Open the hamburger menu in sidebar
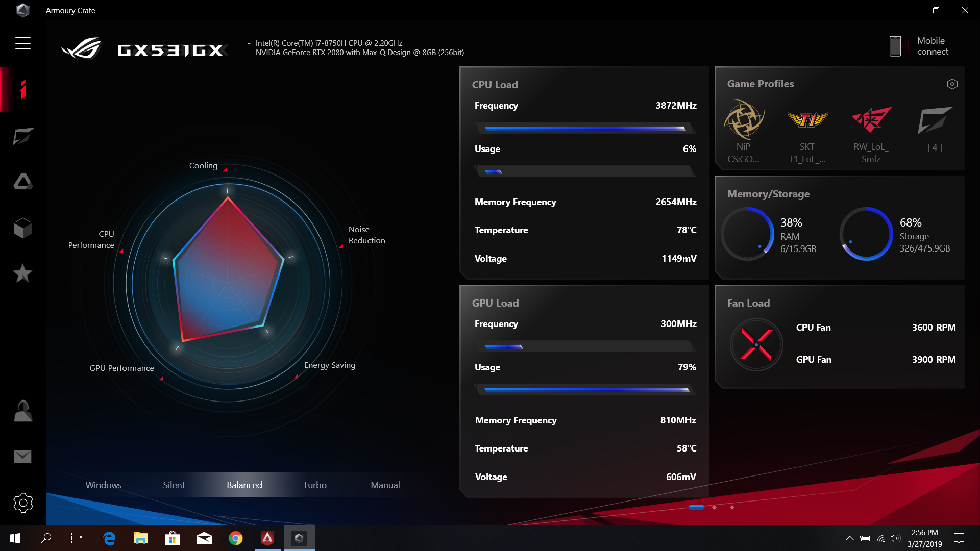This screenshot has width=980, height=551. [23, 43]
